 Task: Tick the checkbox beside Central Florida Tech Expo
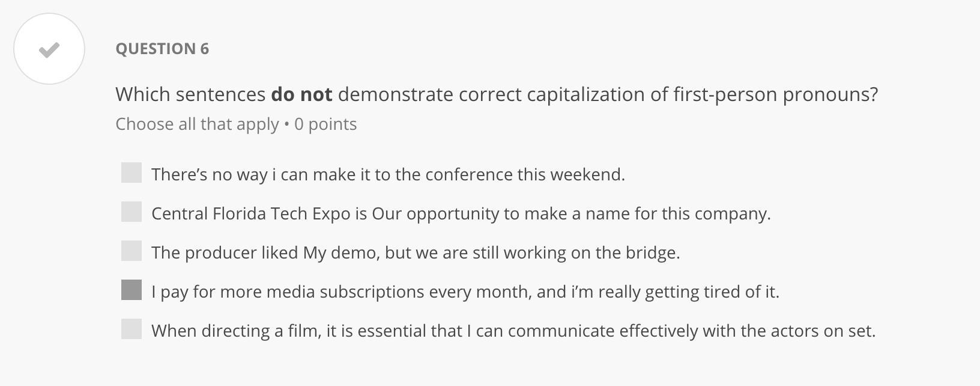(x=132, y=212)
